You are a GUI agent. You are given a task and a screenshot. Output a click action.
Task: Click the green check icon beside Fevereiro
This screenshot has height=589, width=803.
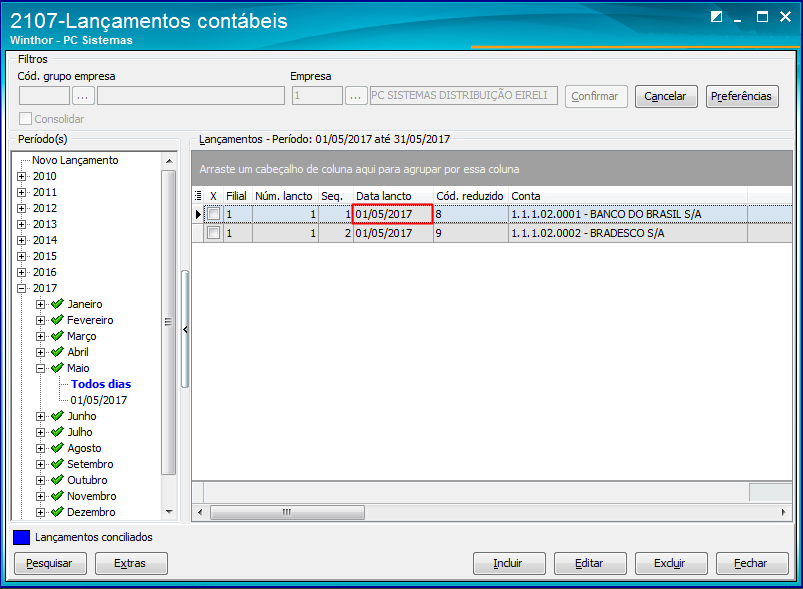click(x=57, y=320)
